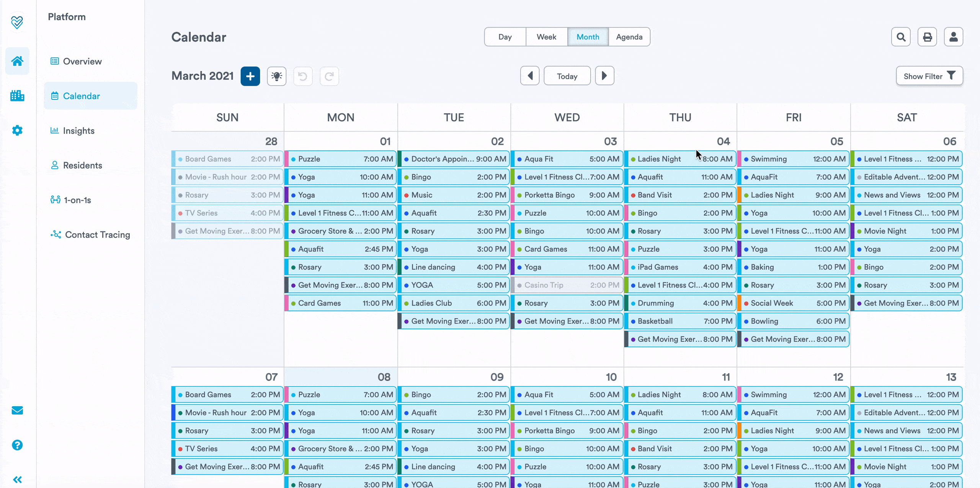Screen dimensions: 980x488
Task: Jump to Today
Action: pos(567,76)
